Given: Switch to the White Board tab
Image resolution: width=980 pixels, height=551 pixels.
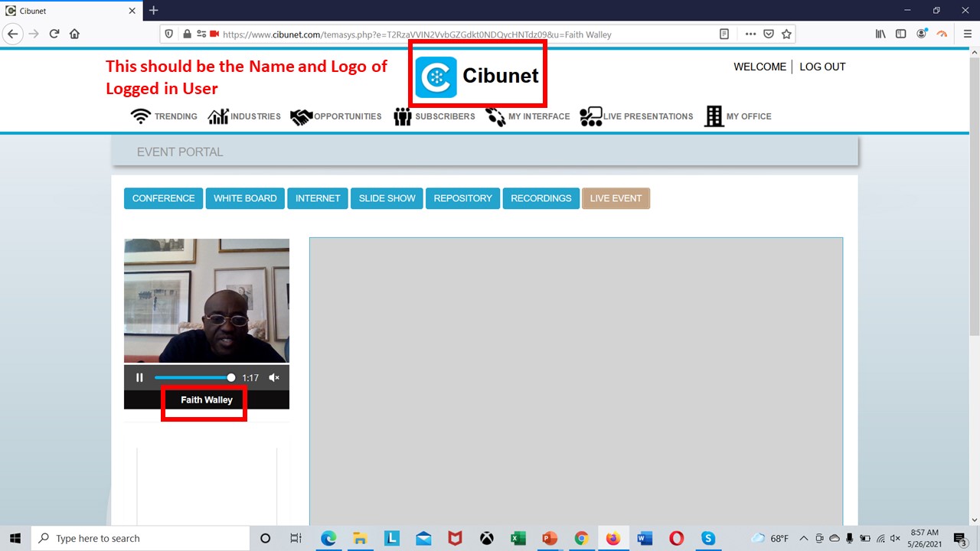Looking at the screenshot, I should [245, 198].
